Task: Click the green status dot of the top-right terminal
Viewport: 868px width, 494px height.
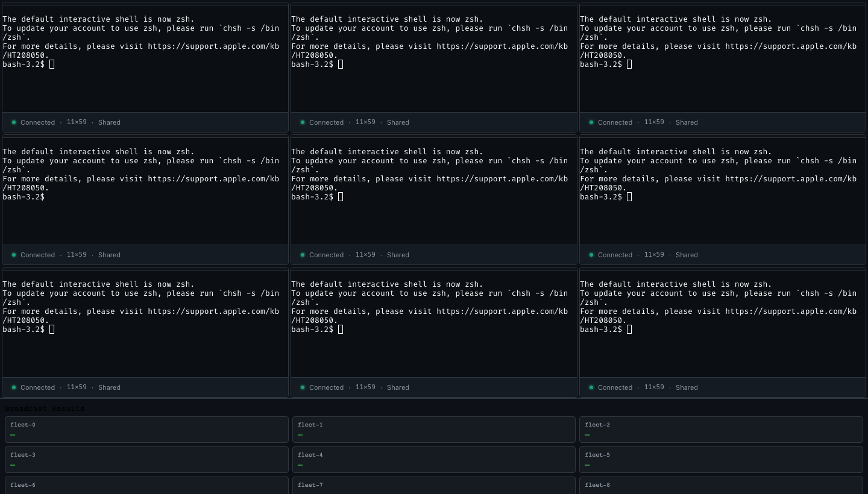Action: click(591, 122)
